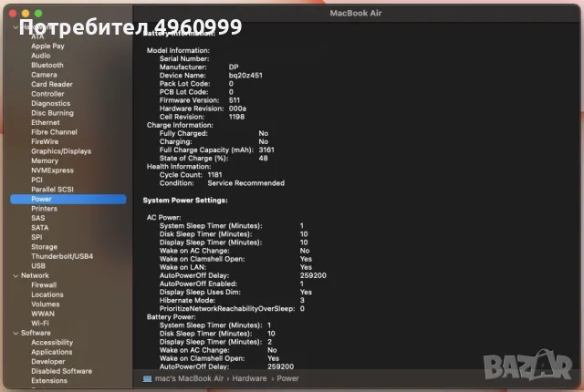This screenshot has height=392, width=584.
Task: Open Firewall under Network
Action: click(x=44, y=285)
